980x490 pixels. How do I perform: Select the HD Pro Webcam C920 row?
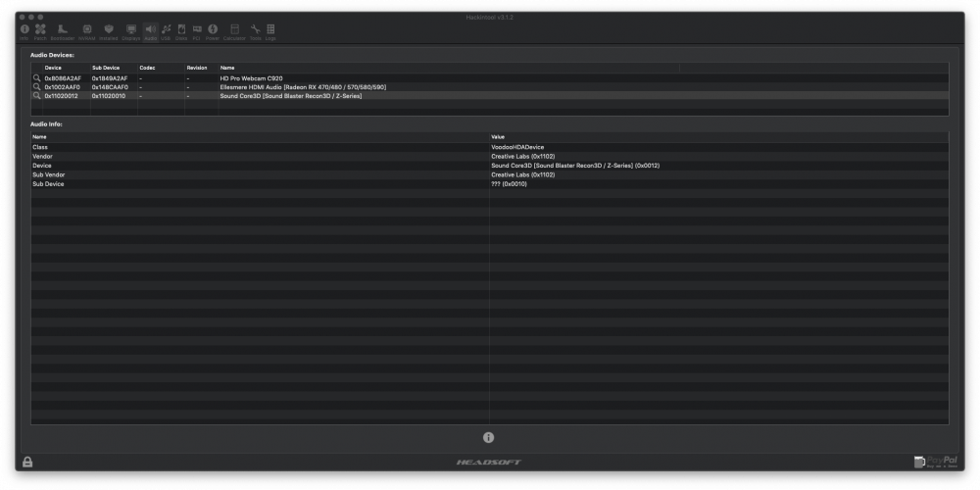tap(490, 78)
